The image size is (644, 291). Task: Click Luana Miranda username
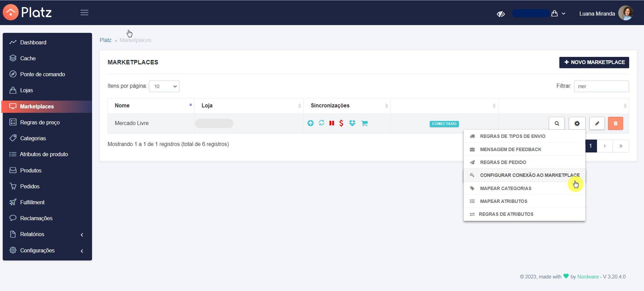pyautogui.click(x=597, y=14)
